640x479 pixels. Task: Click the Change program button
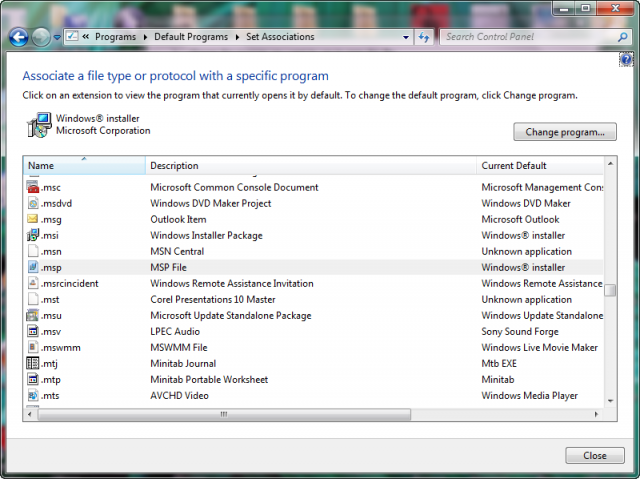pos(565,132)
